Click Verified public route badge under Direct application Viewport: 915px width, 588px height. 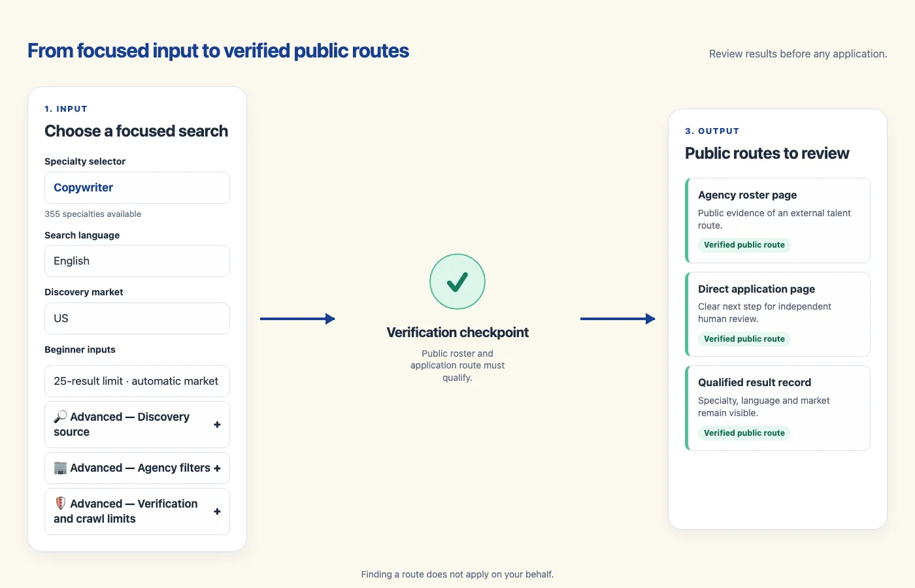744,339
